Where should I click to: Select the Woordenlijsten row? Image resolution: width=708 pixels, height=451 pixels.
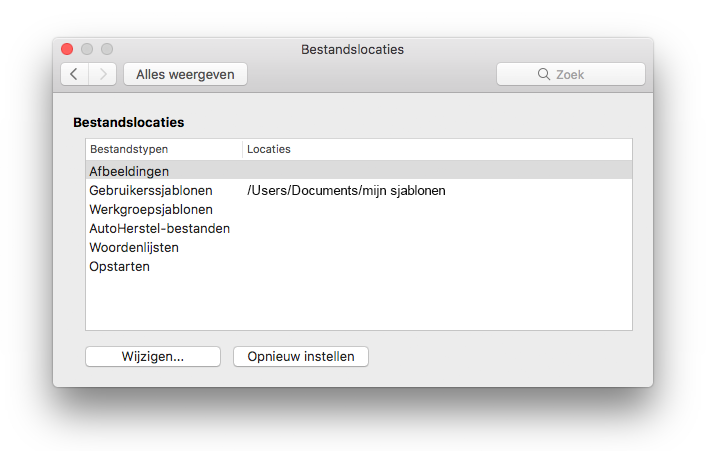pyautogui.click(x=359, y=247)
